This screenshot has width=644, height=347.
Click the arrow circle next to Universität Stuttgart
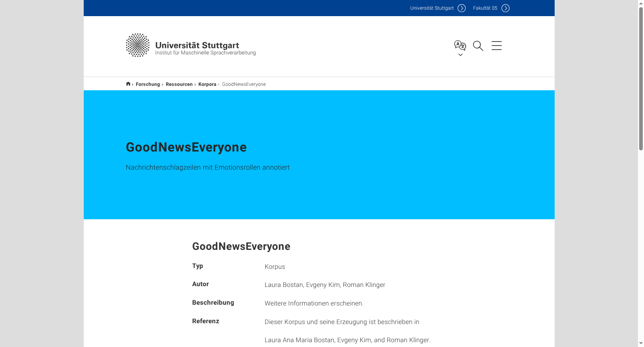(x=462, y=8)
